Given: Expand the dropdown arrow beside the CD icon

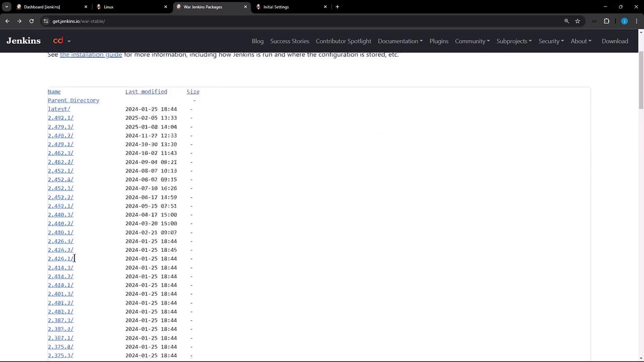Looking at the screenshot, I should click(x=69, y=41).
